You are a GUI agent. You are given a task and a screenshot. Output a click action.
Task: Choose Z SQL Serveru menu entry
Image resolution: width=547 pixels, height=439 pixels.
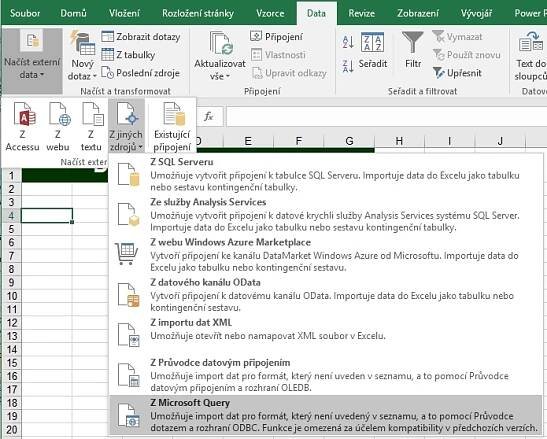[325, 174]
